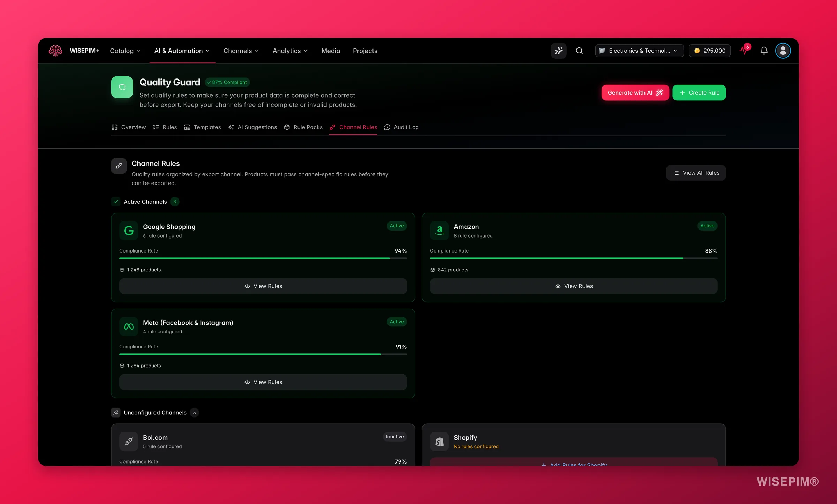
Task: Click the Meta infinity logo icon
Action: [x=129, y=326]
